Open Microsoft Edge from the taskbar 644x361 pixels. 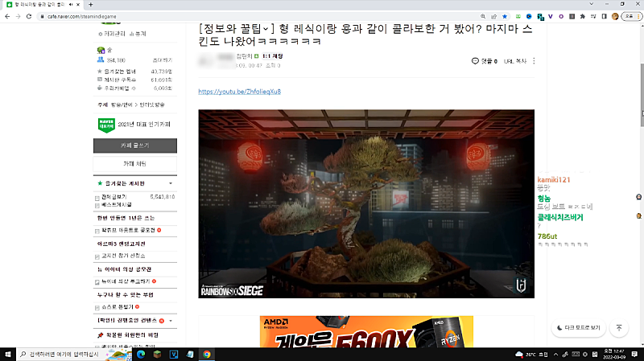pos(141,355)
